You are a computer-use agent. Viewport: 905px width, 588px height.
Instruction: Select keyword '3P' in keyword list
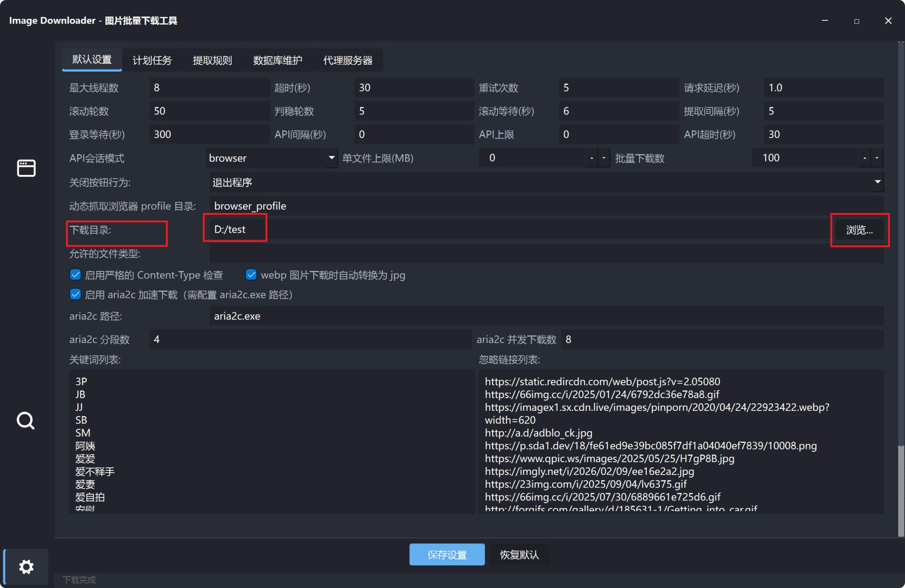coord(81,382)
